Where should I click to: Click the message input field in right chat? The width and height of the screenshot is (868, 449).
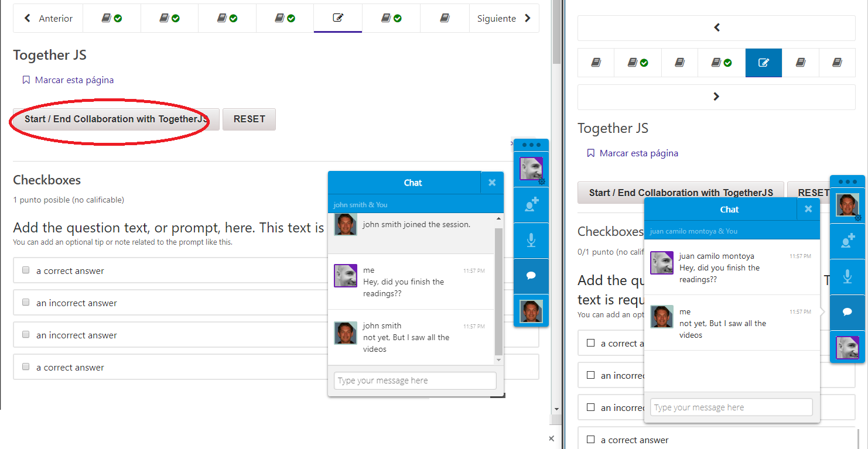point(732,407)
